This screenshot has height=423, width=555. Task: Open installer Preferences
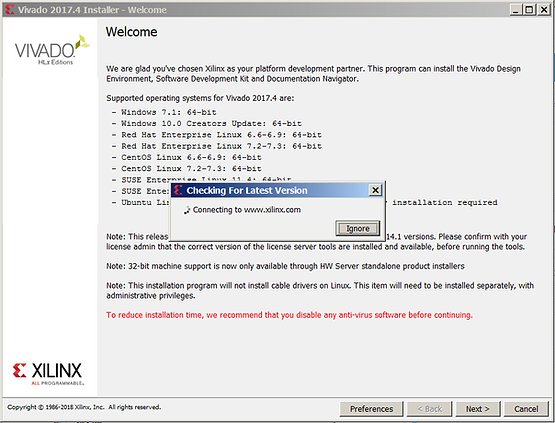point(371,409)
